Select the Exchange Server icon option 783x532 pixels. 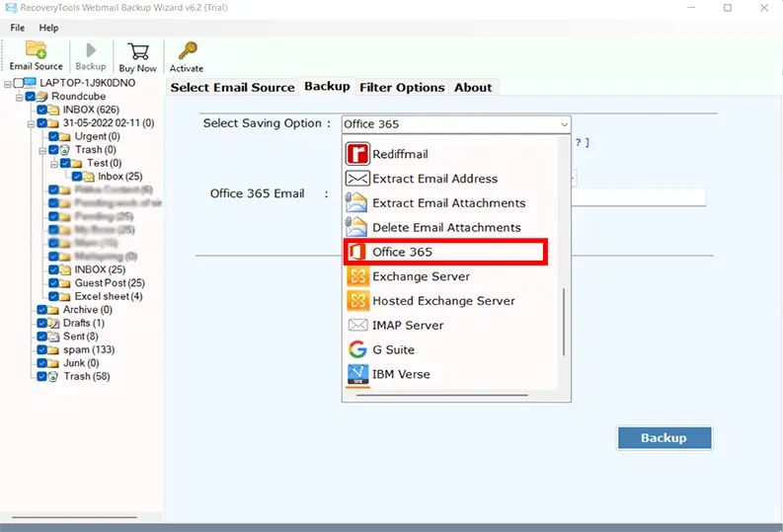(x=356, y=276)
